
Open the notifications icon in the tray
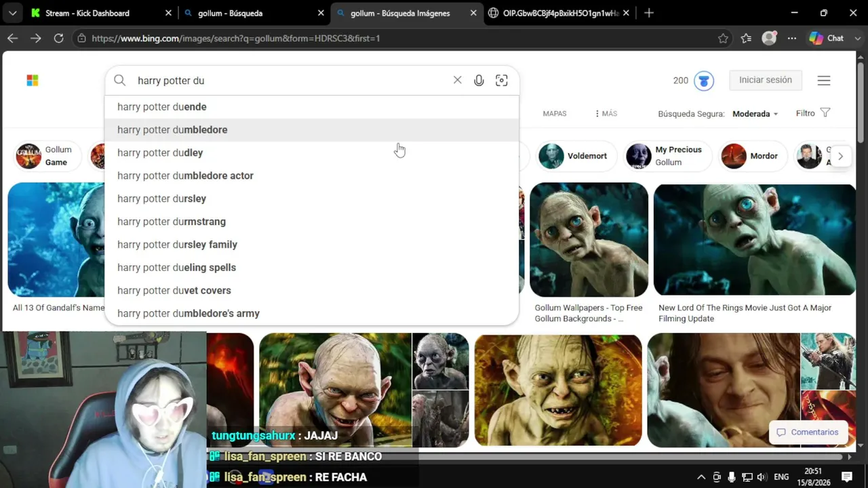tap(846, 477)
